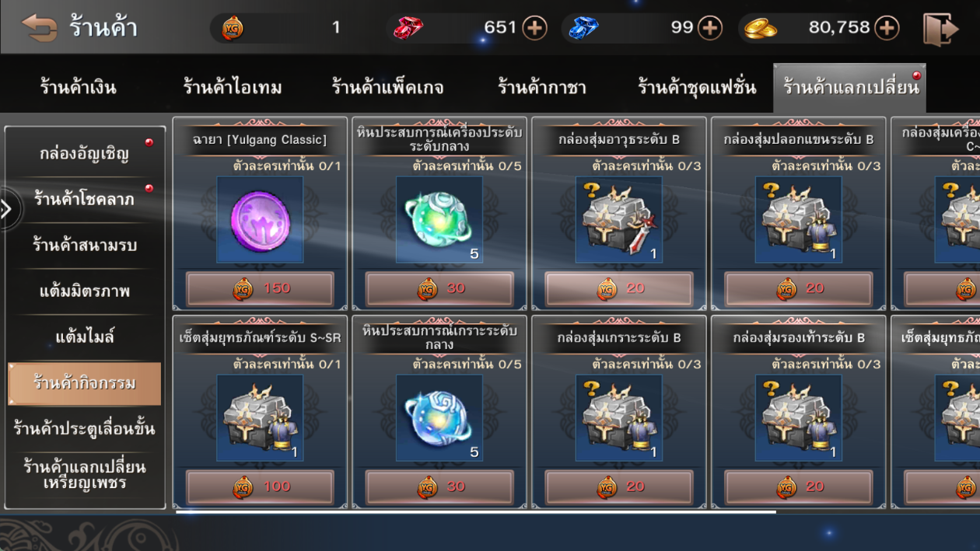Screen dimensions: 980x551
Task: Switch to ร้านค้ากาชา tab
Action: tap(542, 87)
